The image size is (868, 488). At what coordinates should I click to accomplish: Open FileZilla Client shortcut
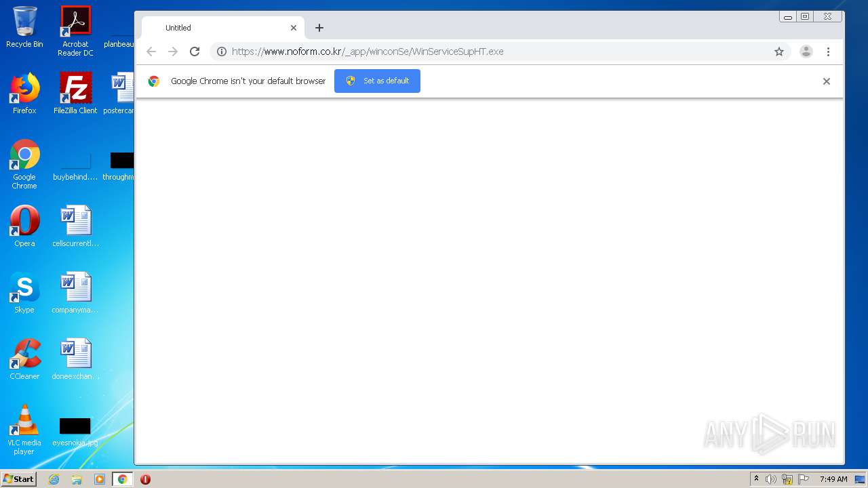click(x=75, y=94)
